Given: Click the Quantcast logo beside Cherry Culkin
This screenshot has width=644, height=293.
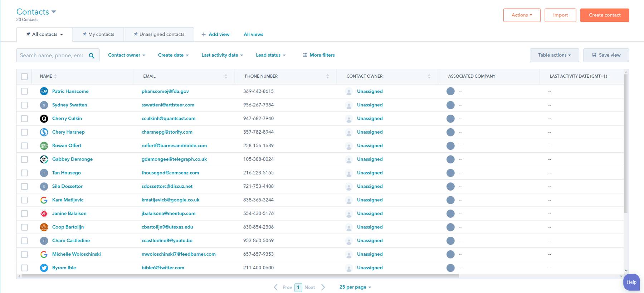Looking at the screenshot, I should 44,119.
